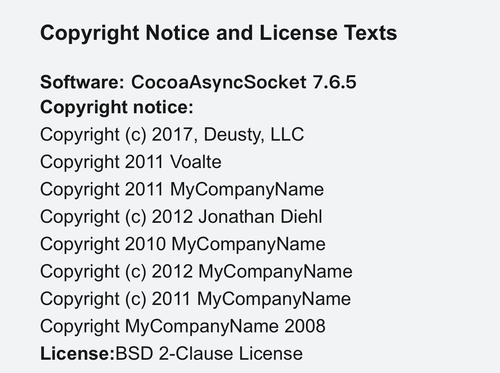
Task: Click the year 2008 at line end
Action: click(305, 326)
